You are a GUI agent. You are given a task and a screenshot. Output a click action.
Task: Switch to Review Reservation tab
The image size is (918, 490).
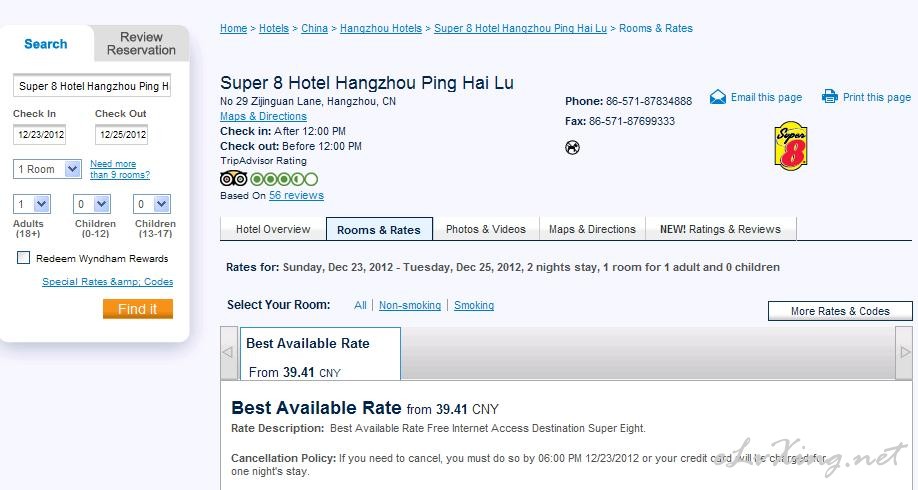pyautogui.click(x=141, y=44)
